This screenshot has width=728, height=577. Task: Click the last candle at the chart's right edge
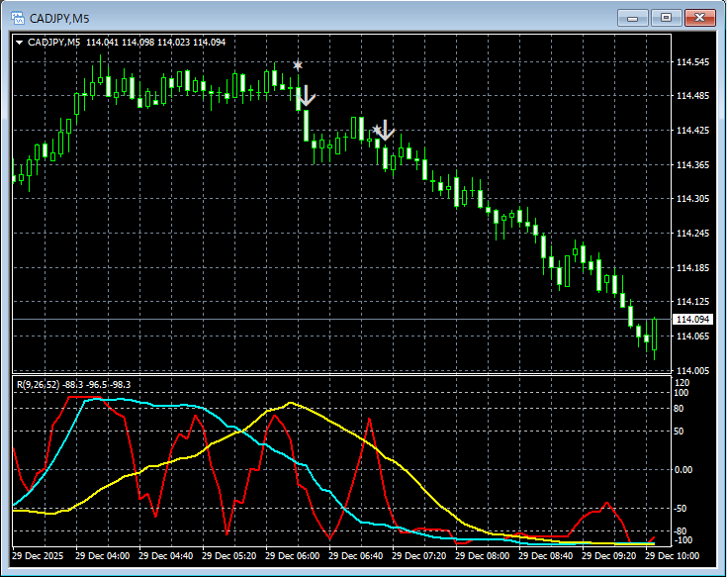point(654,335)
